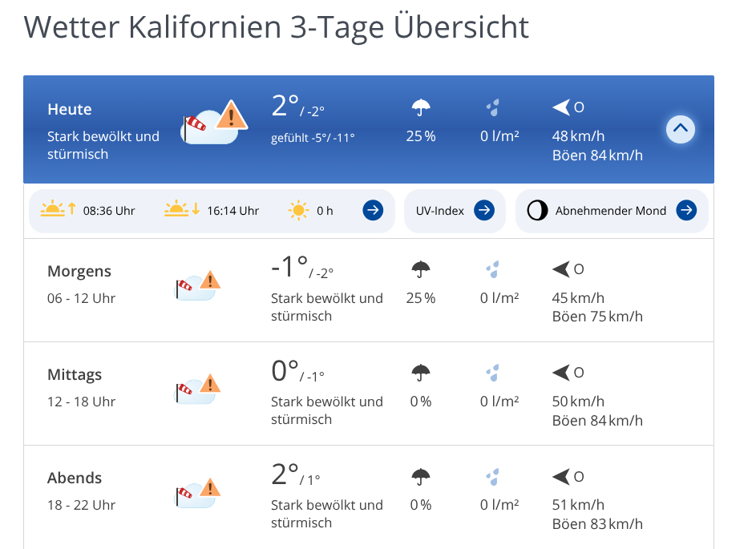Click the storm warning icon for Heute
Image resolution: width=756 pixels, height=549 pixels.
pos(213,123)
